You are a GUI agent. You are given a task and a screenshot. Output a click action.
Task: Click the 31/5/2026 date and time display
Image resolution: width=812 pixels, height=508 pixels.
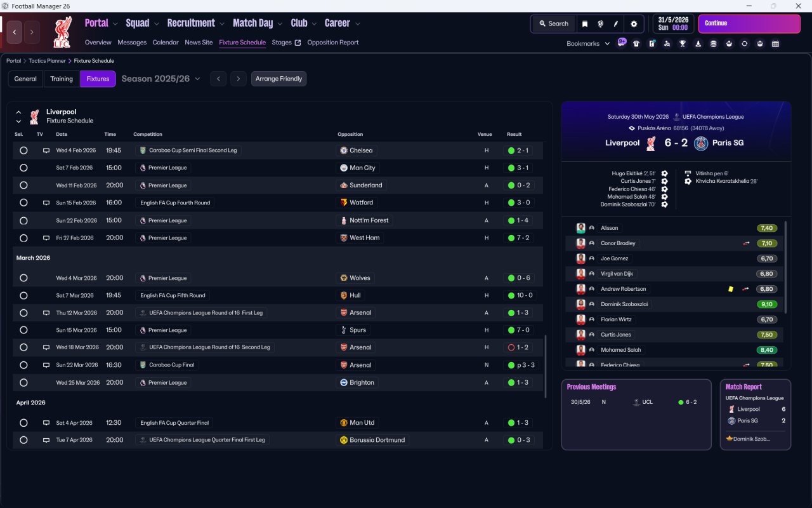[672, 23]
